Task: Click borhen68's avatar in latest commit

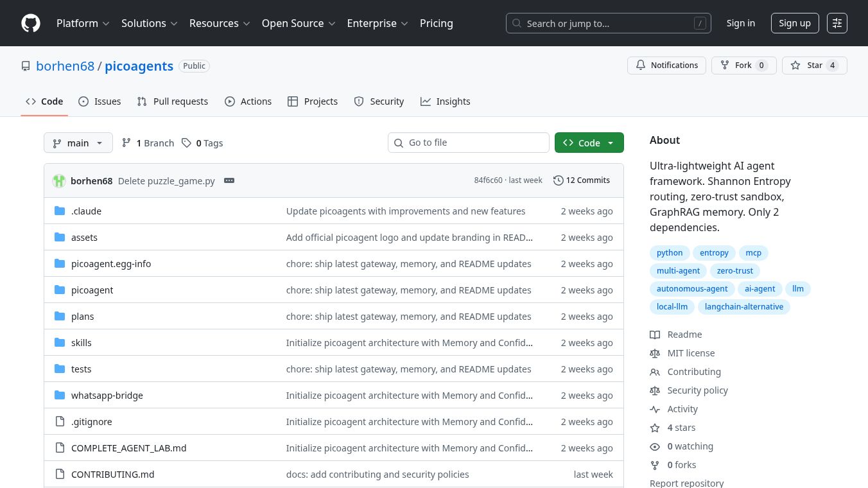Action: (59, 181)
